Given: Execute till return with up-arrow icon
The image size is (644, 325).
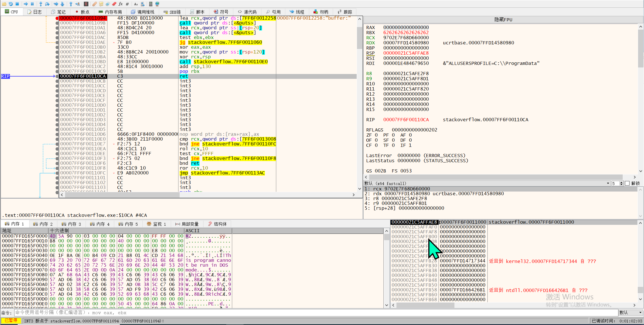Looking at the screenshot, I should 71,4.
